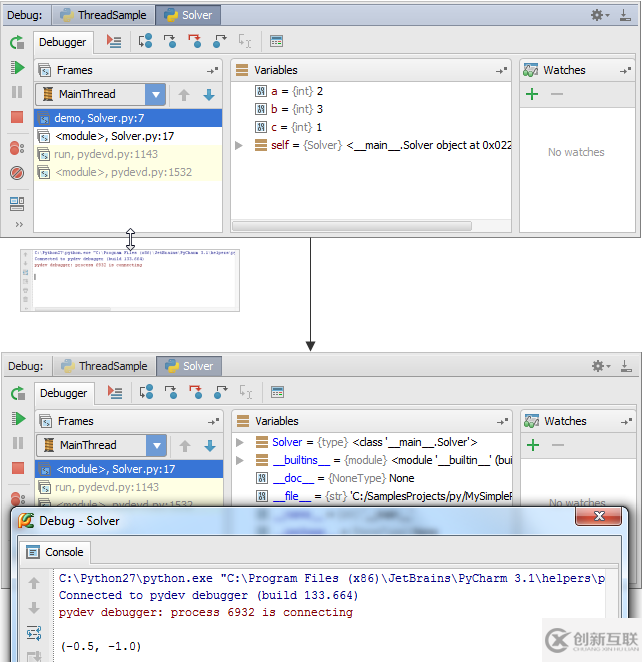Click small console thumbnail preview
This screenshot has width=642, height=662.
coord(130,280)
